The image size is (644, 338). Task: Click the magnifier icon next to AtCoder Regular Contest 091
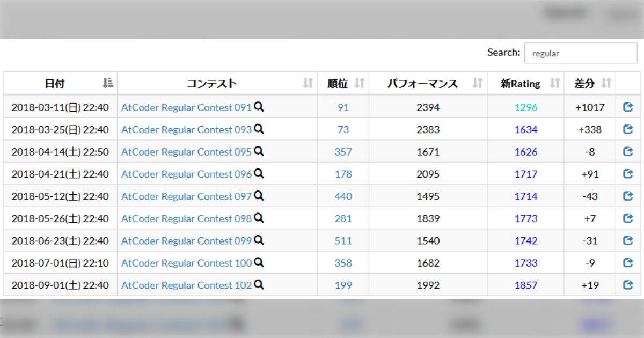[x=259, y=107]
